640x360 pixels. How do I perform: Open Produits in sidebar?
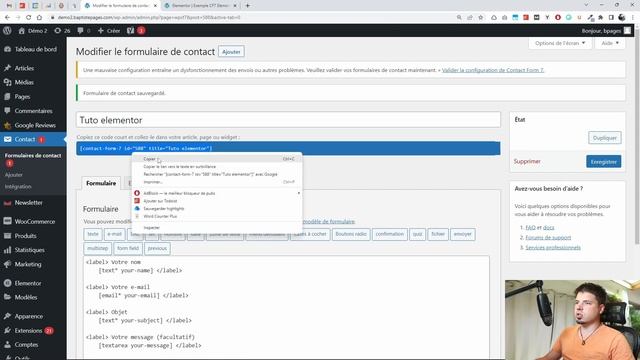pos(25,236)
